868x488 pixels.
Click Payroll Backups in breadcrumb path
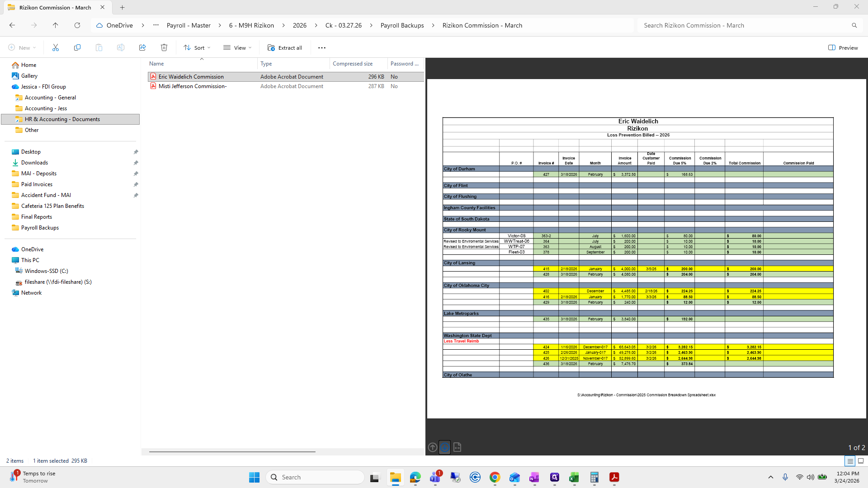[x=402, y=25]
